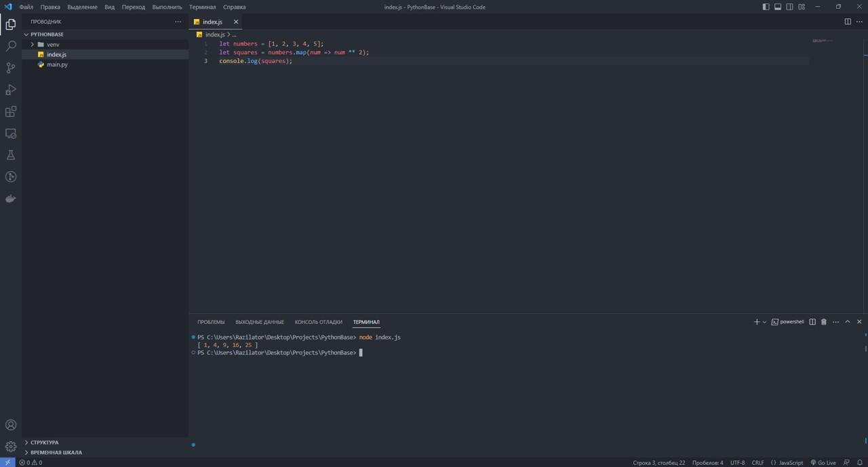The image size is (868, 467).
Task: Split the terminal
Action: (812, 322)
